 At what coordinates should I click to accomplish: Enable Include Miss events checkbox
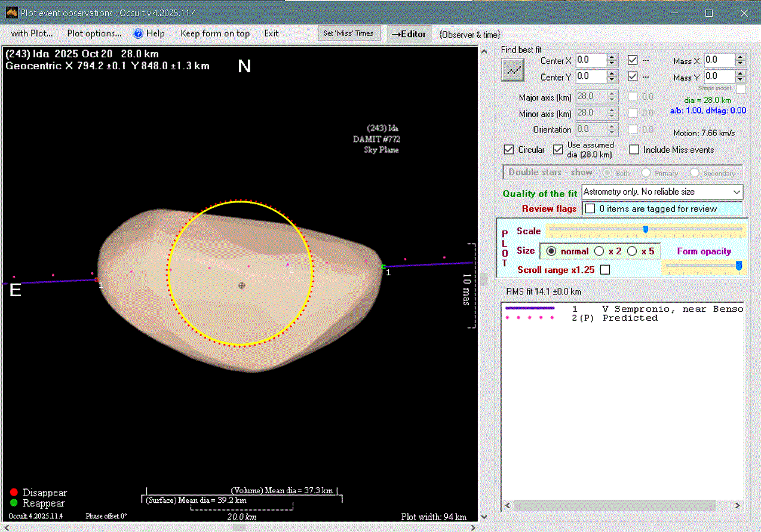(634, 150)
